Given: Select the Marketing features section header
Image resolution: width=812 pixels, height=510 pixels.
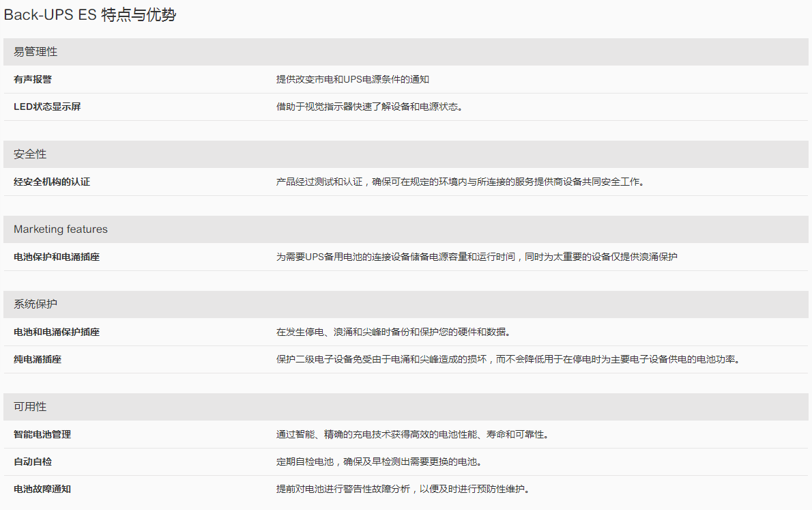Looking at the screenshot, I should coord(61,229).
